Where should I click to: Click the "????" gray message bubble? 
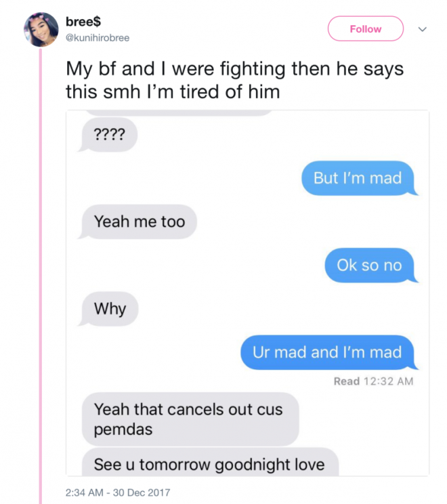coord(108,135)
